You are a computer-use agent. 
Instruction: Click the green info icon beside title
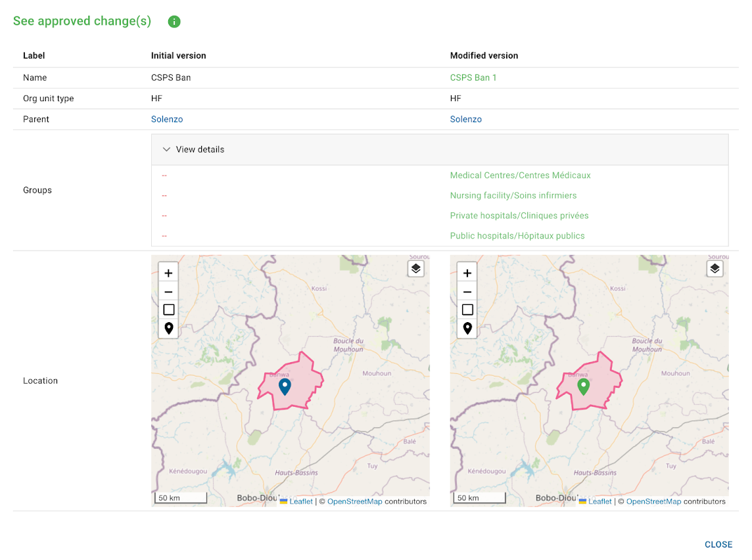(174, 22)
